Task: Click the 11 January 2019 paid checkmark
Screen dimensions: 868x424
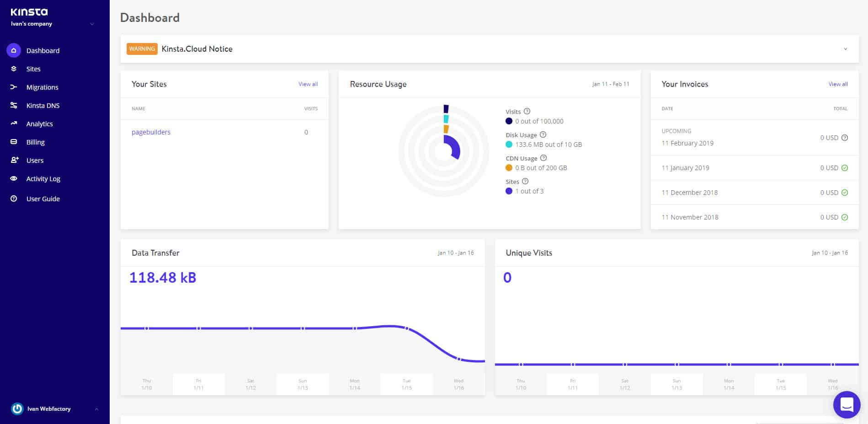Action: 845,168
